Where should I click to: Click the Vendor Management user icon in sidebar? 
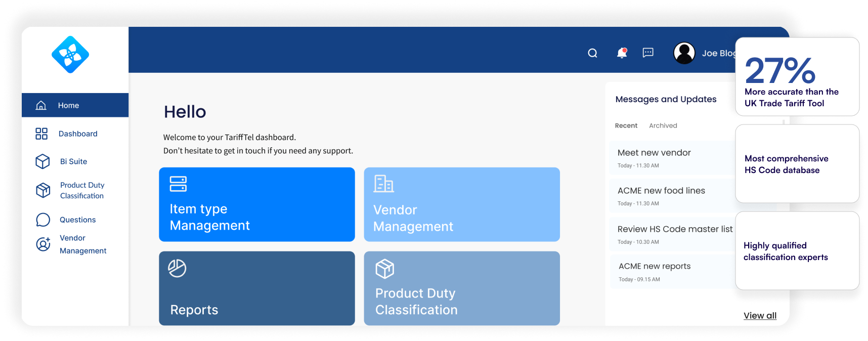[x=43, y=244]
